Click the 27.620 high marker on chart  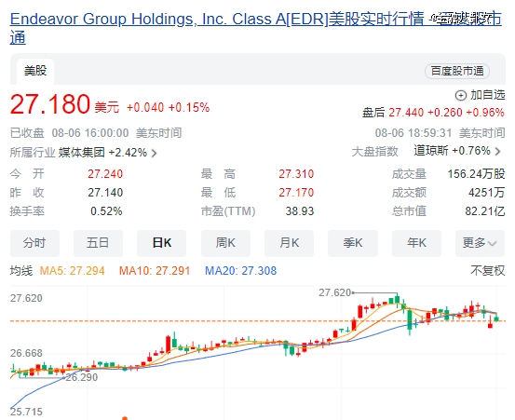click(x=334, y=292)
